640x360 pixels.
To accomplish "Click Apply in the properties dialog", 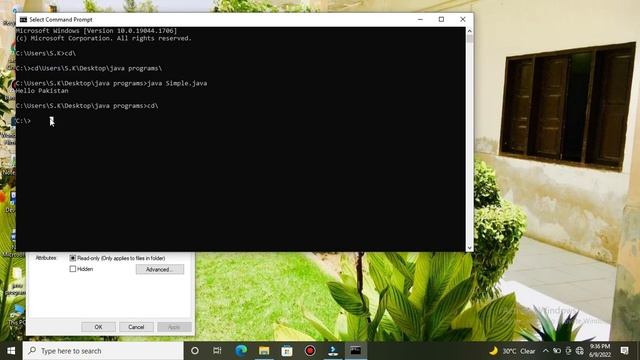I will [x=174, y=327].
